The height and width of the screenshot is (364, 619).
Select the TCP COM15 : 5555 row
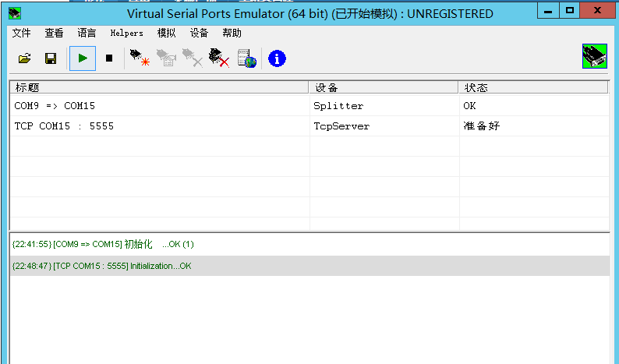pyautogui.click(x=309, y=126)
